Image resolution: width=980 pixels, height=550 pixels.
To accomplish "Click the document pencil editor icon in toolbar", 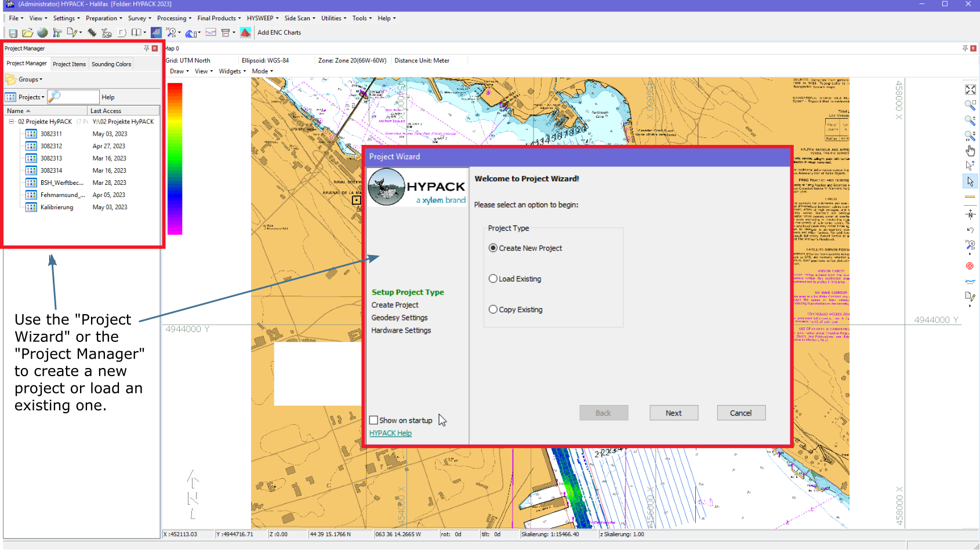I will 72,32.
